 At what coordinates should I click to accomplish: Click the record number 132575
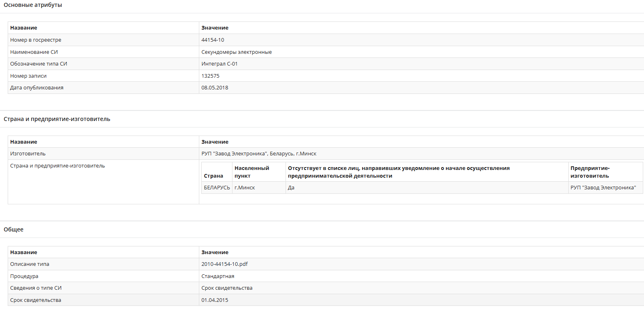point(210,76)
